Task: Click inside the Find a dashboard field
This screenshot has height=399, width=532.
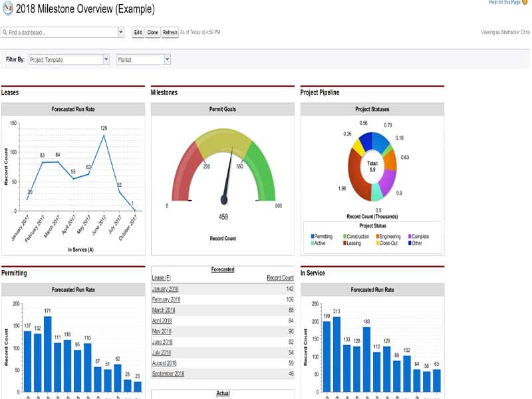Action: [x=60, y=31]
